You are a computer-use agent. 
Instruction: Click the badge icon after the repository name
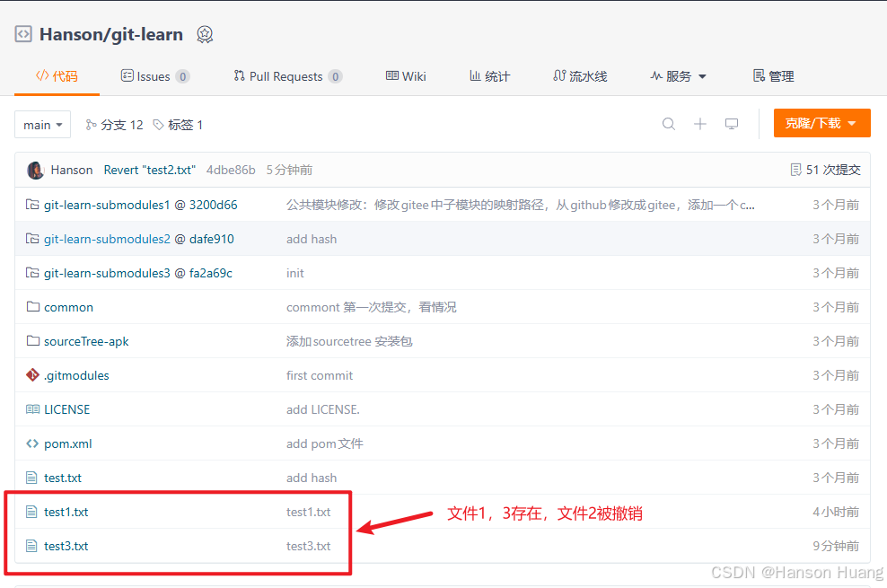[x=205, y=34]
